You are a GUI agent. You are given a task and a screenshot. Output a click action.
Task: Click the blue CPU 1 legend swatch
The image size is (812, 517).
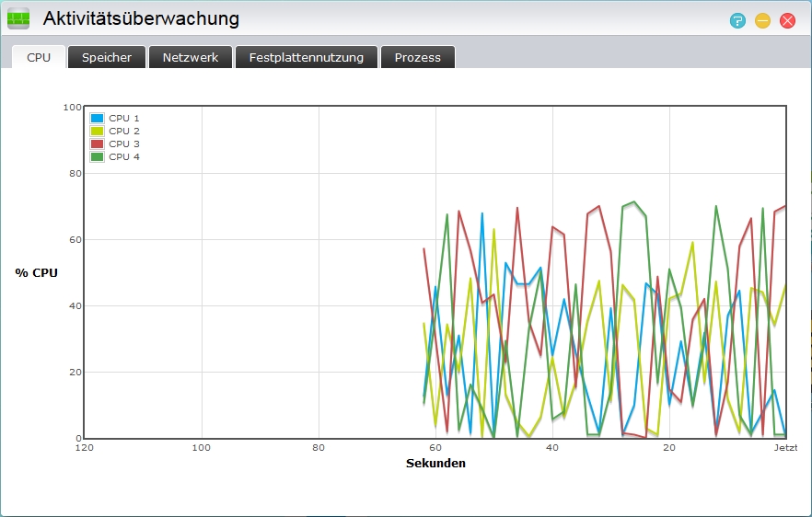tap(97, 118)
